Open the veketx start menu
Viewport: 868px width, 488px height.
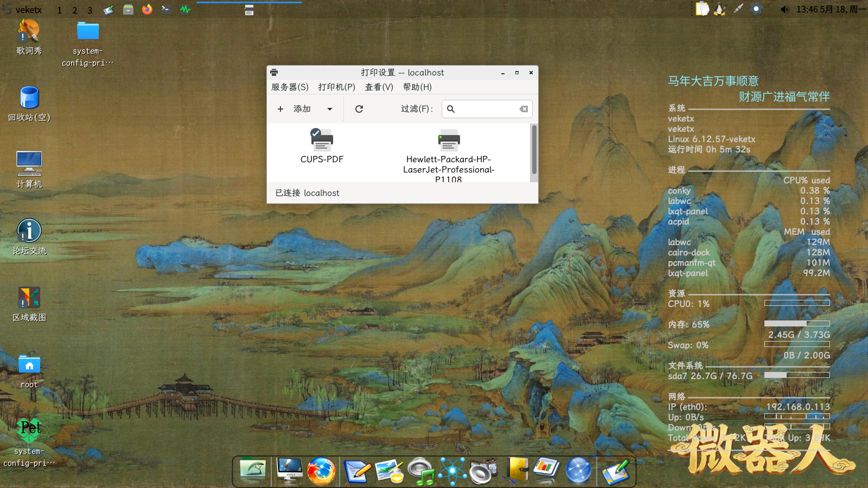pos(22,9)
